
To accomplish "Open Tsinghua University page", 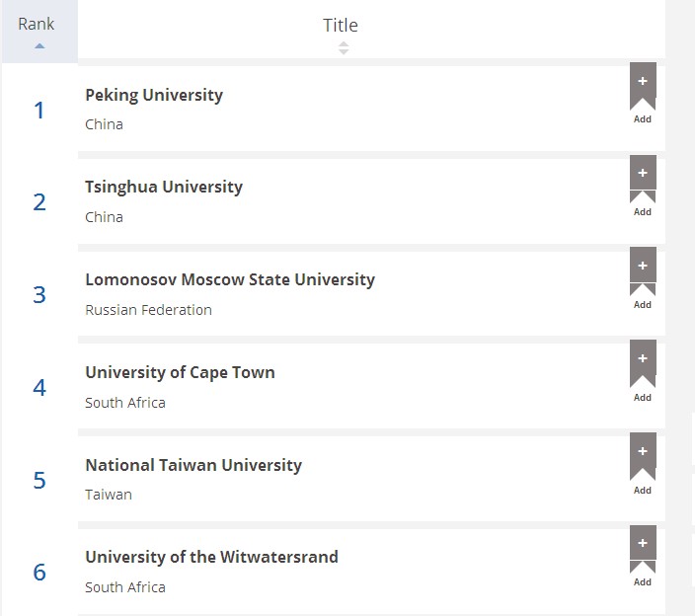I will point(164,187).
